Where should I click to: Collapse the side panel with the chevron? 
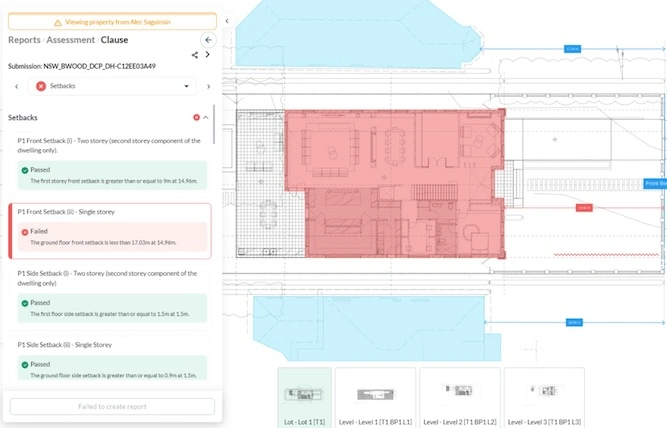227,21
